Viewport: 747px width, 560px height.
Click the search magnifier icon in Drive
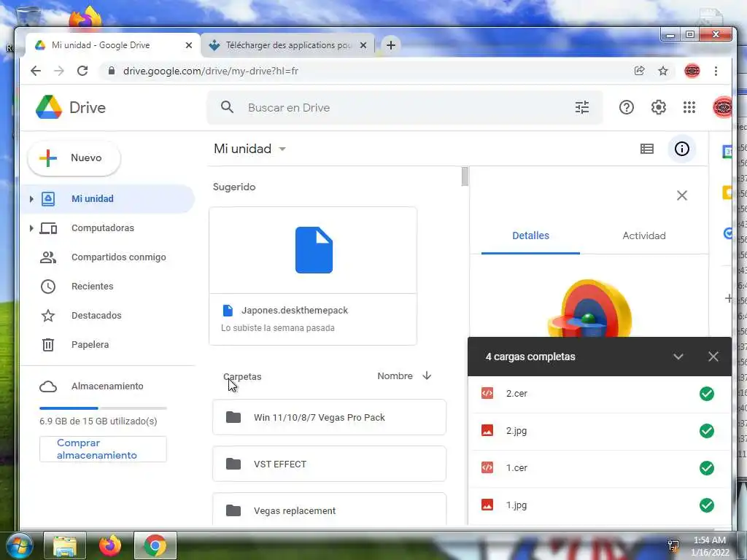pos(228,107)
